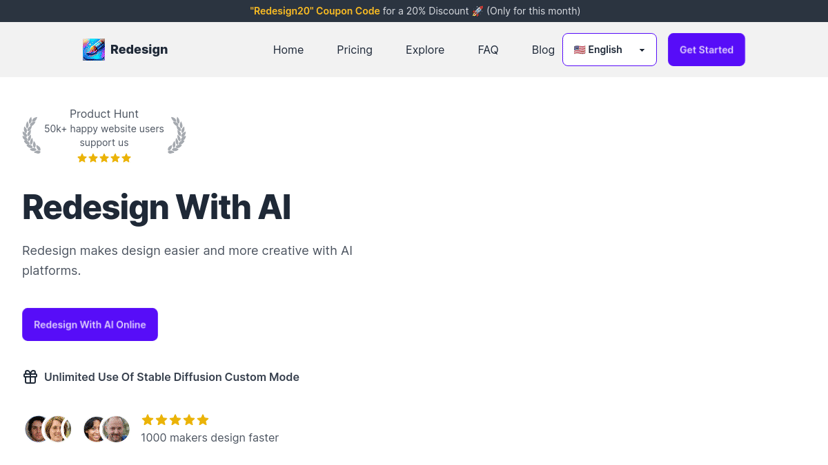
Task: Click the "1000 makers design faster" text
Action: tap(210, 438)
